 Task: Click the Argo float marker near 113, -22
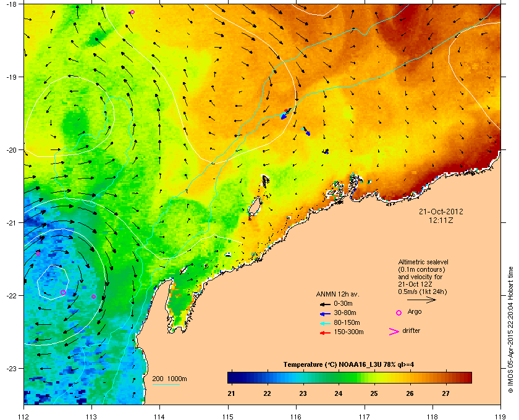pos(94,296)
